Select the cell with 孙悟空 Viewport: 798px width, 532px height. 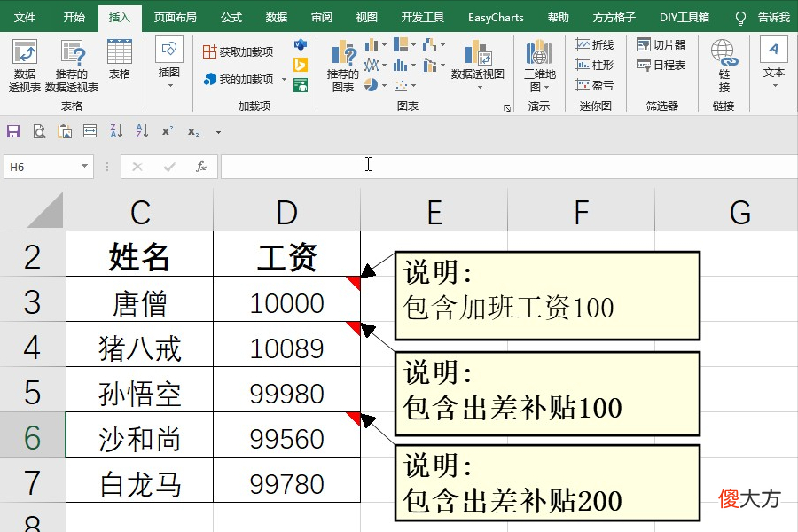tap(139, 389)
